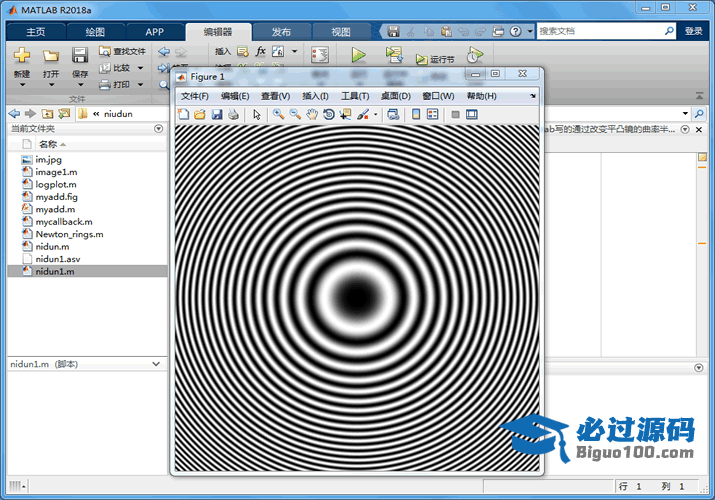The image size is (715, 500).
Task: Click the search documentation (搜索文档) field
Action: pos(599,31)
